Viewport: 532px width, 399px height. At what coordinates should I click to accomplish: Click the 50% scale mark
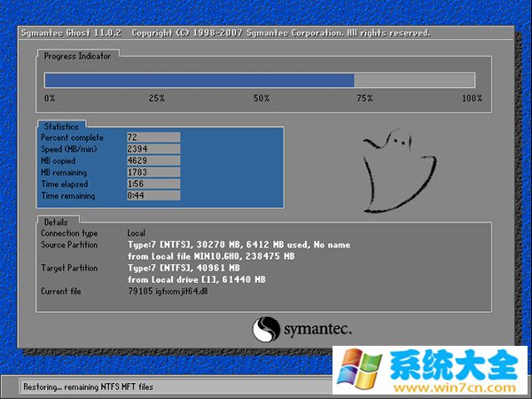pyautogui.click(x=262, y=98)
